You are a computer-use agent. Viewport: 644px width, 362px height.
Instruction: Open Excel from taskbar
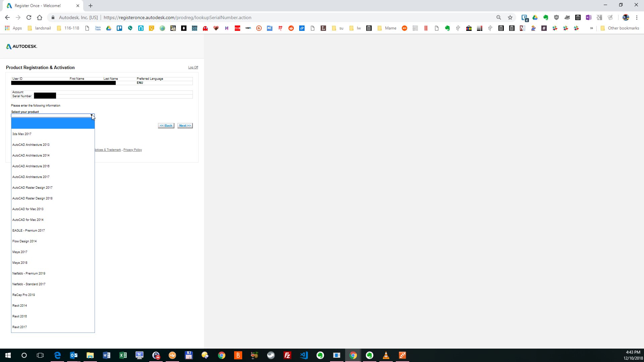click(123, 355)
